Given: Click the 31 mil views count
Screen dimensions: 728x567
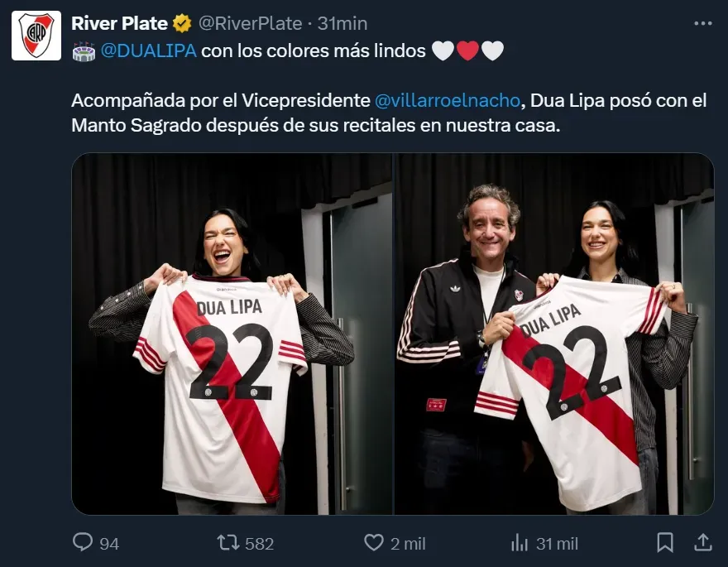Looking at the screenshot, I should coord(557,544).
